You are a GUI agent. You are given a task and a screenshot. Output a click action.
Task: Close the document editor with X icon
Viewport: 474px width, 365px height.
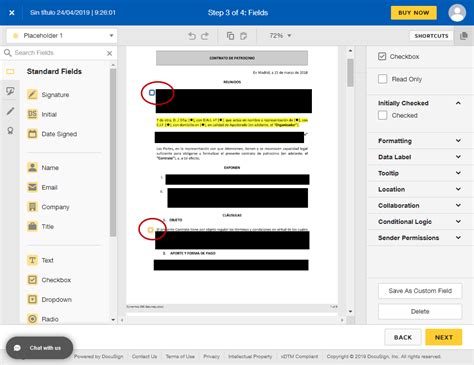click(12, 13)
